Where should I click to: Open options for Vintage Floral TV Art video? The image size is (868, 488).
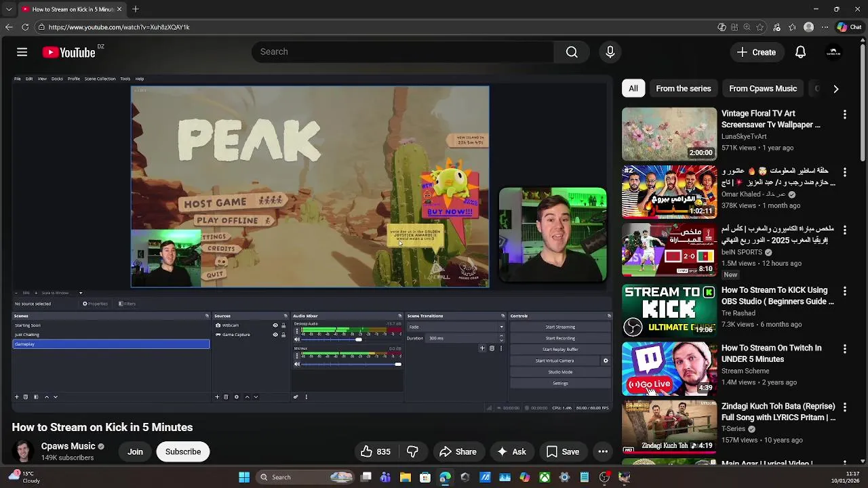[844, 115]
